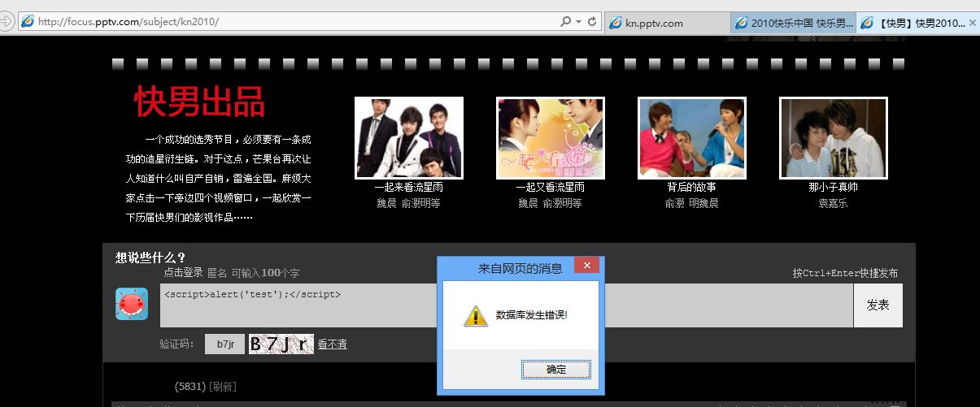Image resolution: width=980 pixels, height=407 pixels.
Task: Open the 那小子真帅 video thumbnail
Action: coord(834,138)
